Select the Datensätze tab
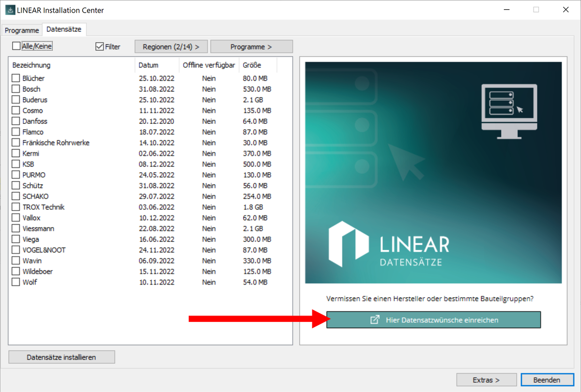Screen dimensions: 581x392 click(64, 30)
